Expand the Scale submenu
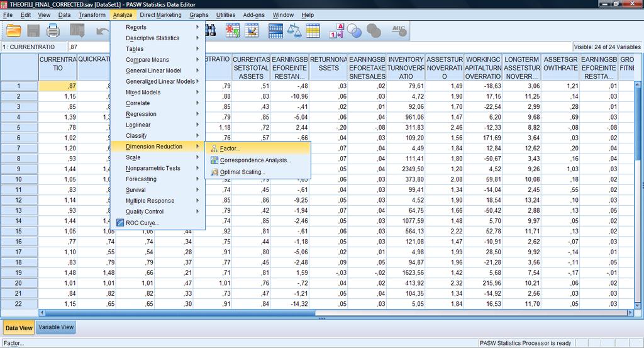This screenshot has height=348, width=644. (x=158, y=157)
